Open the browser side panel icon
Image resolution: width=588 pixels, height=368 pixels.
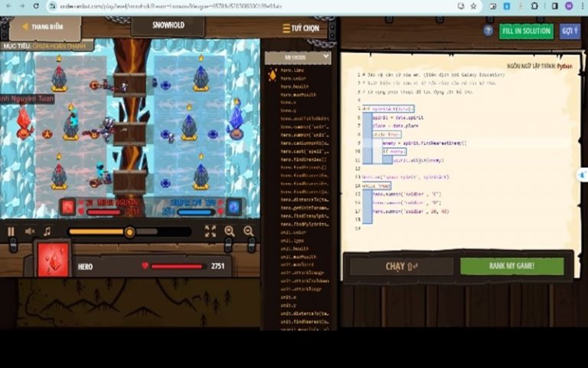[555, 6]
